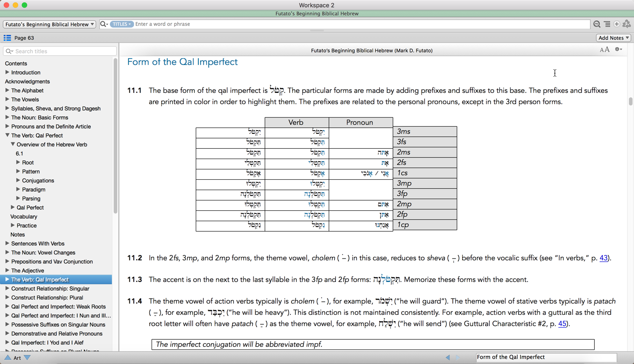Expand the Practice section
The image size is (634, 364).
point(13,225)
